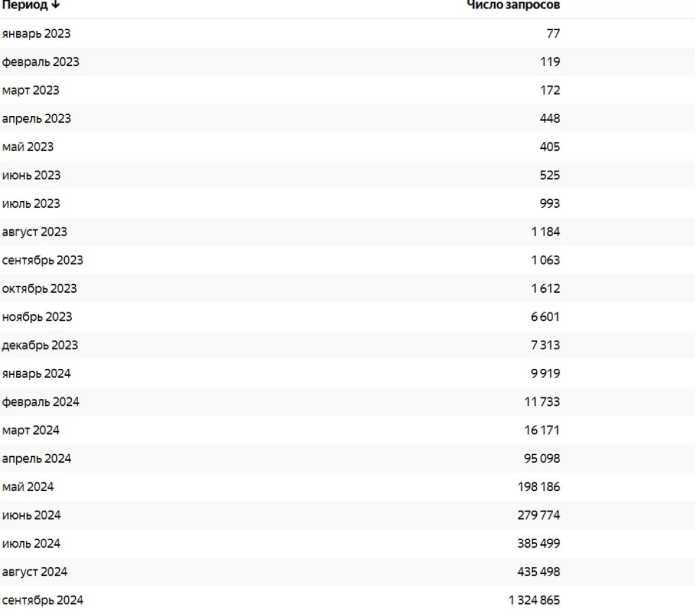The width and height of the screenshot is (695, 616).
Task: Click the 279 774 value for июнь 2024
Action: [x=539, y=515]
